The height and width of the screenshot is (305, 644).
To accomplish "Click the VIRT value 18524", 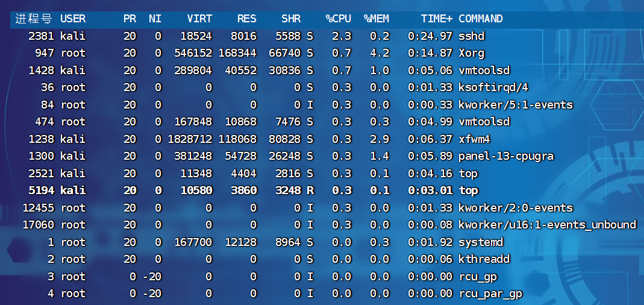I will pyautogui.click(x=196, y=36).
